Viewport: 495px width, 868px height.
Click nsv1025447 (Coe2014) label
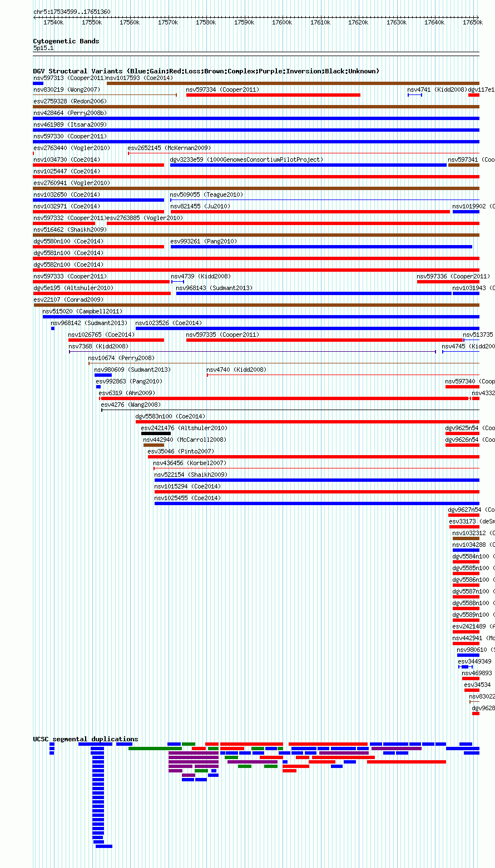[x=67, y=171]
